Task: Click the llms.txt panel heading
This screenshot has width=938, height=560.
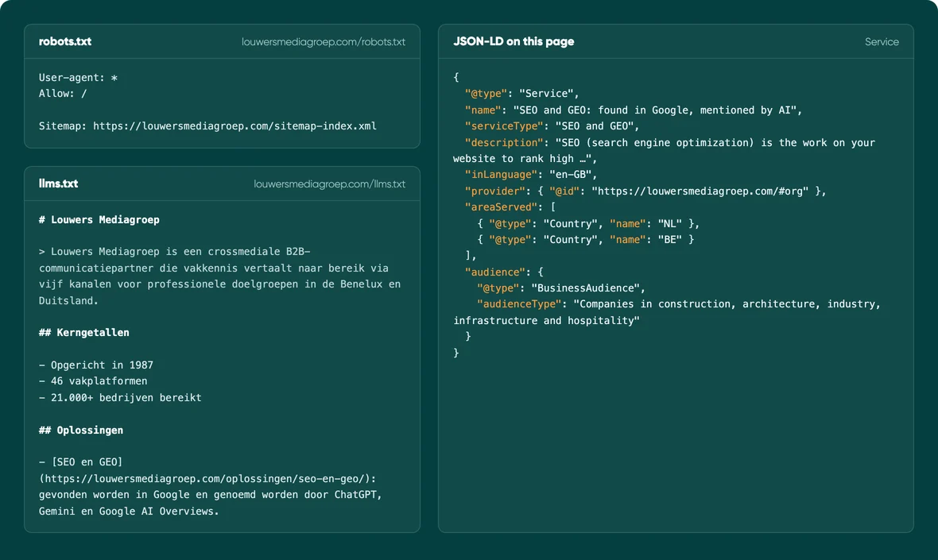Action: click(x=58, y=183)
